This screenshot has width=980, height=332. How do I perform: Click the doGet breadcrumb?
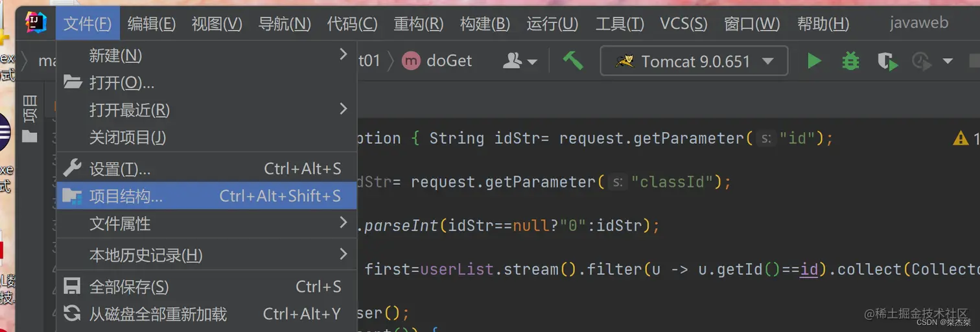449,61
